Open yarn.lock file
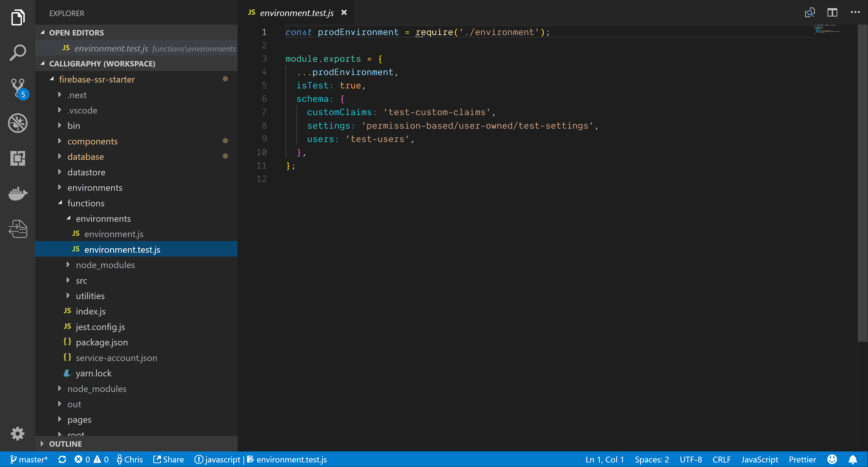The height and width of the screenshot is (467, 868). tap(136, 373)
